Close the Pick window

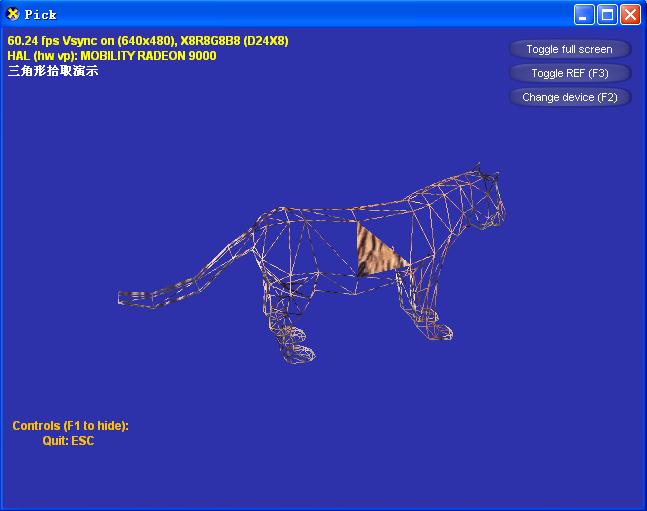[x=630, y=15]
